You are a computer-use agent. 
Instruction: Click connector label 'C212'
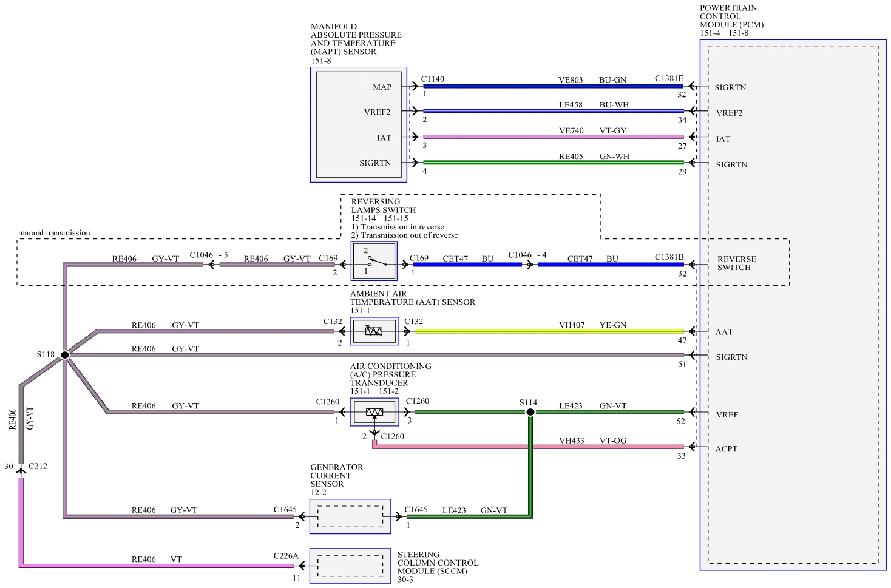(x=38, y=466)
